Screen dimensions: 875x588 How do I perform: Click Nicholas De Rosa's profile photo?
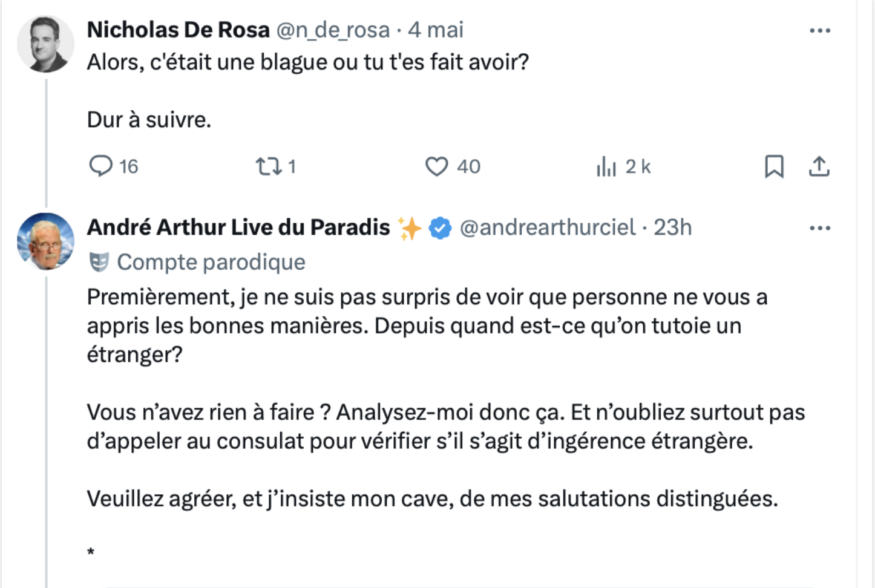coord(45,44)
